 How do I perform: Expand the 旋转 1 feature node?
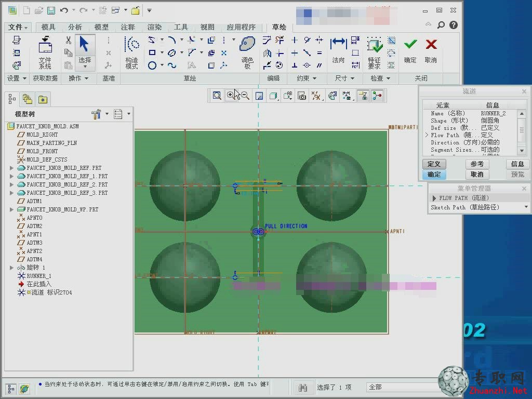pyautogui.click(x=11, y=268)
